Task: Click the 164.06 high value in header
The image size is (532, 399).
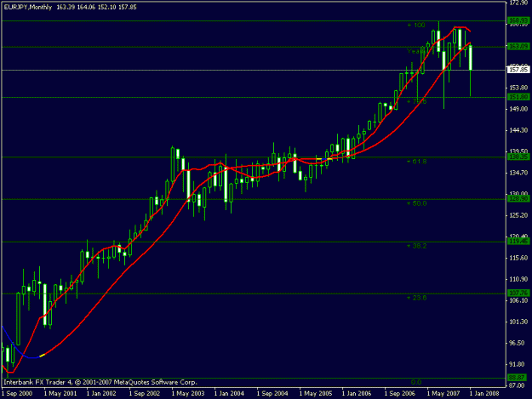Action: click(x=86, y=7)
